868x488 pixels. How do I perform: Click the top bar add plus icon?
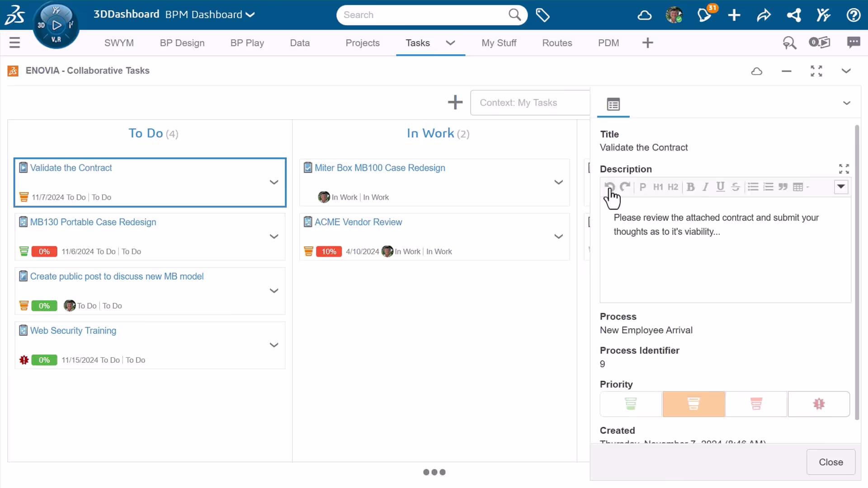click(x=734, y=15)
